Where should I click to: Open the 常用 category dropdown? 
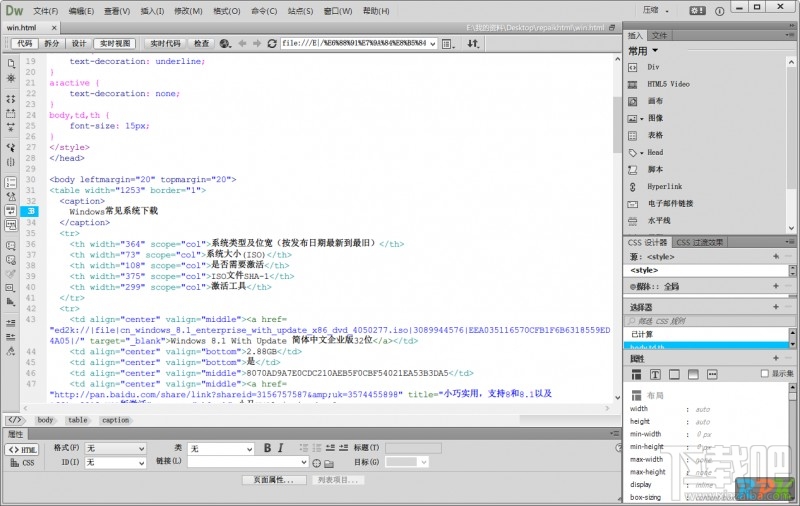point(643,51)
